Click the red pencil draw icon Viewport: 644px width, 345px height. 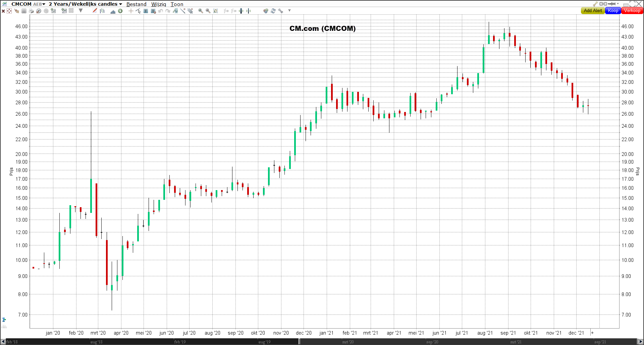click(95, 11)
